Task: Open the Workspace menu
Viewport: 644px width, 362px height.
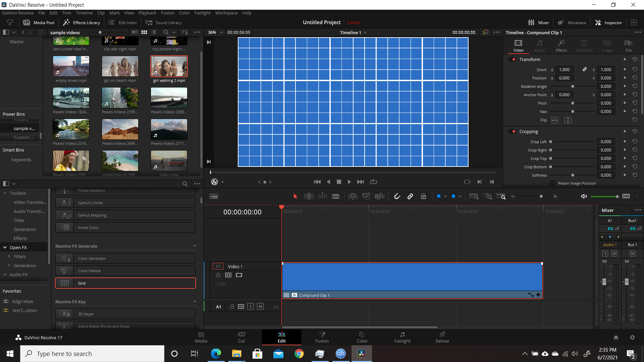Action: tap(226, 13)
